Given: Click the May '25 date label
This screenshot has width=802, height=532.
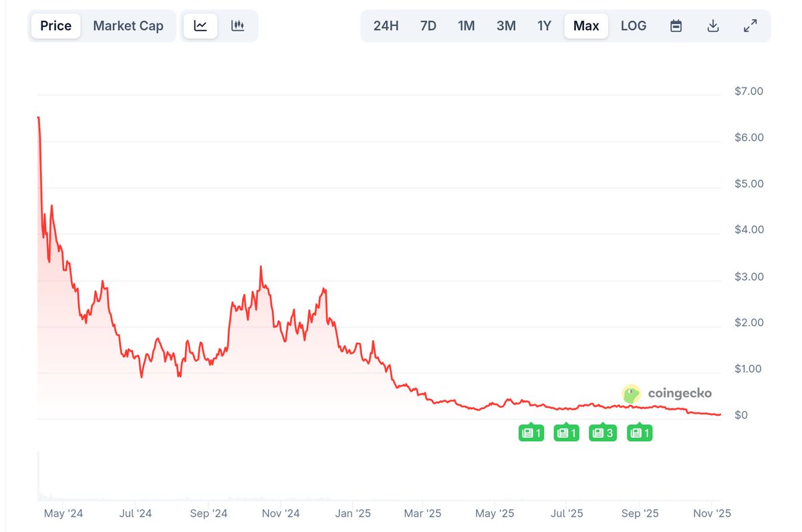Looking at the screenshot, I should coord(495,514).
